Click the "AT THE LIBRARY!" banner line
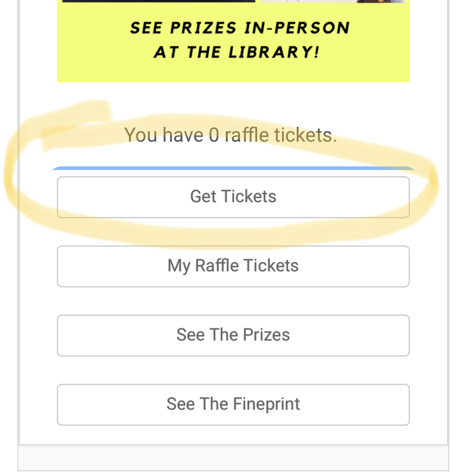 coord(236,52)
